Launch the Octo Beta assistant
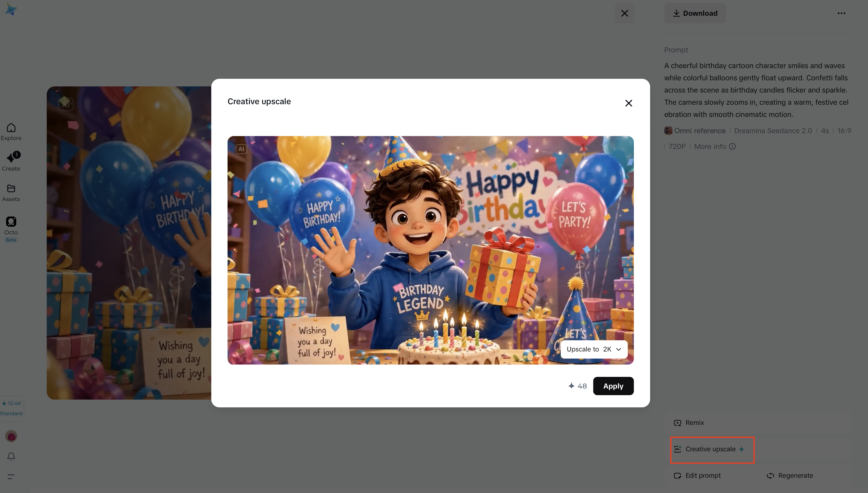868x493 pixels. point(11,229)
